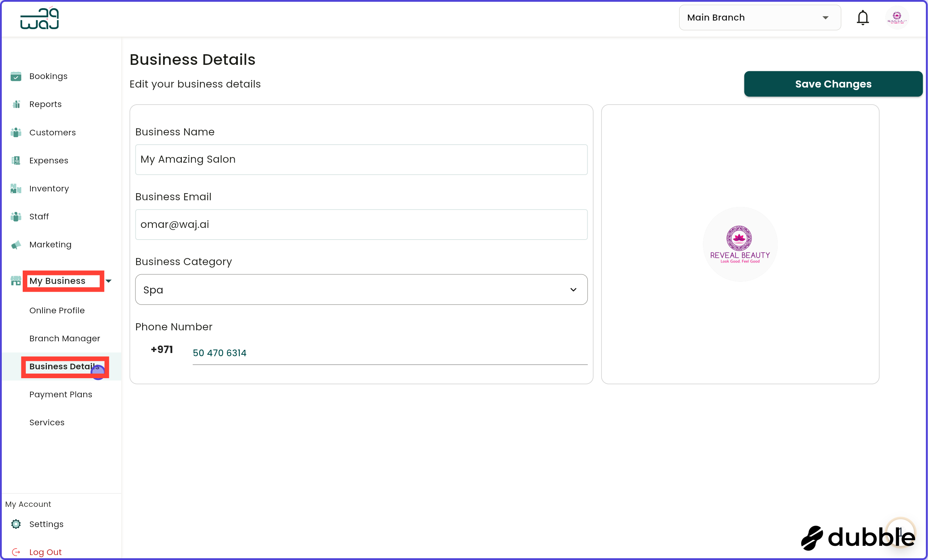The width and height of the screenshot is (928, 560).
Task: Collapse the My Business section arrow
Action: [109, 281]
